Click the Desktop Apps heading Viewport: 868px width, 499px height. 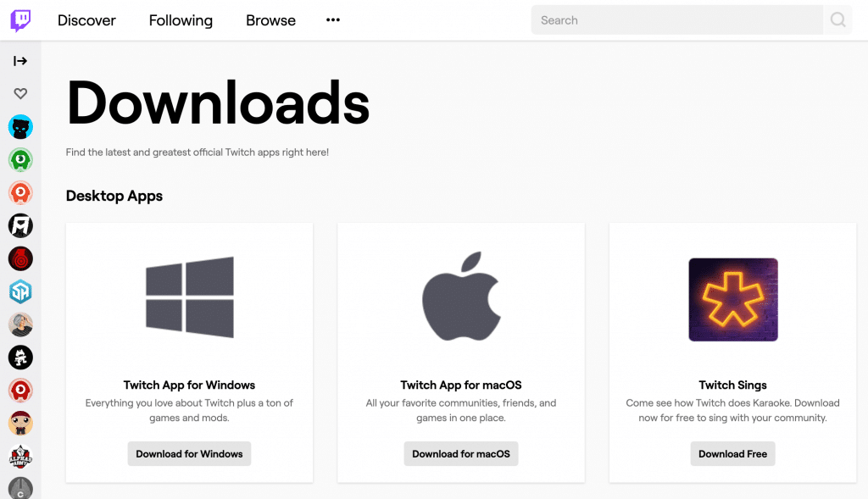(114, 196)
